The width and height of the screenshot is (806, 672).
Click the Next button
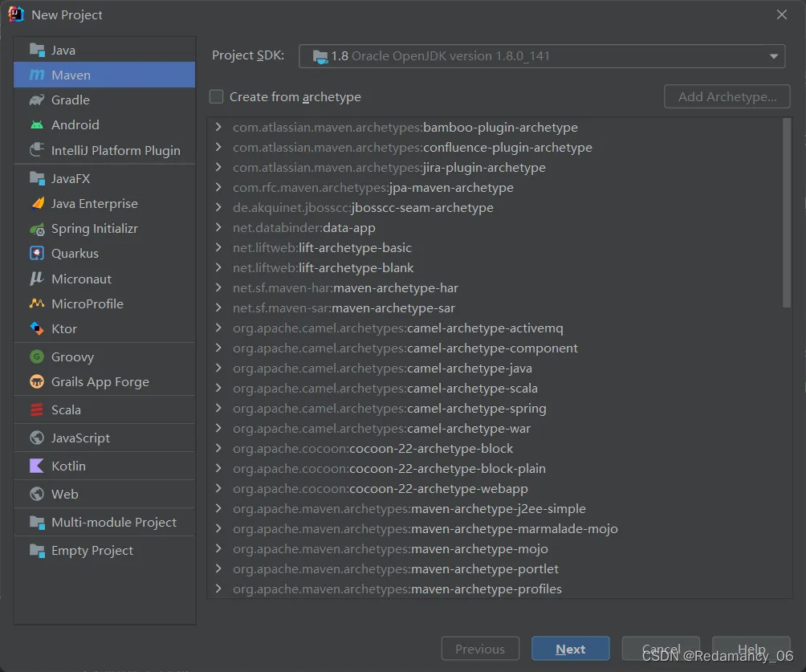coord(571,649)
